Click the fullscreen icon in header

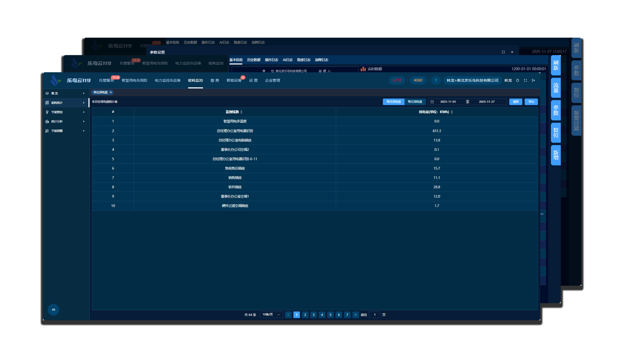pos(525,80)
